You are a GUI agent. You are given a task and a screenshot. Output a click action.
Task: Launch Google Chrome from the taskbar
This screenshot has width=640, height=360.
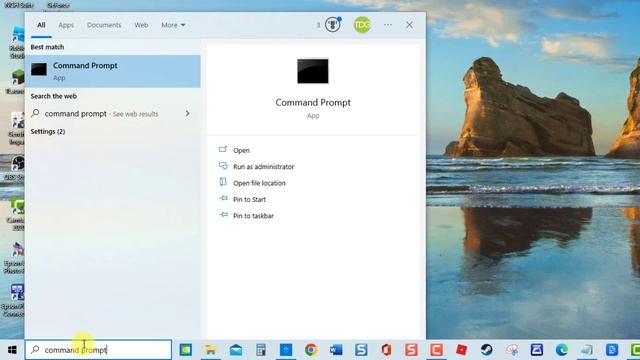pyautogui.click(x=311, y=350)
